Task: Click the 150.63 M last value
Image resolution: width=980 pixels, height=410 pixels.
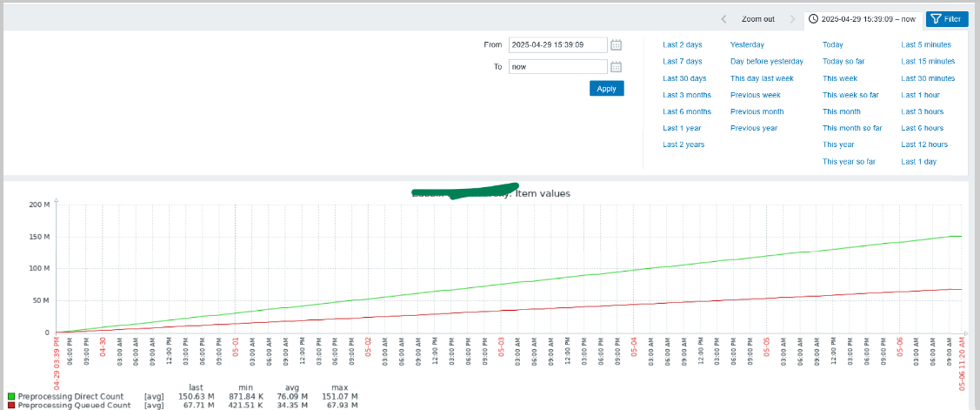Action: [x=197, y=397]
